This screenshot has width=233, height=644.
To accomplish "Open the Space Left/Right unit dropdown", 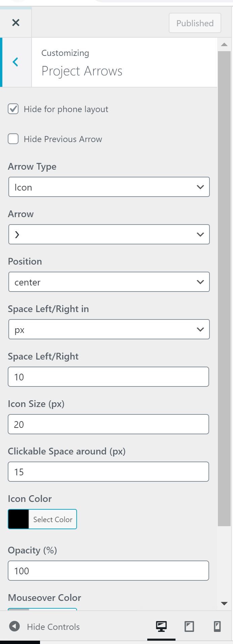I will coord(109,329).
